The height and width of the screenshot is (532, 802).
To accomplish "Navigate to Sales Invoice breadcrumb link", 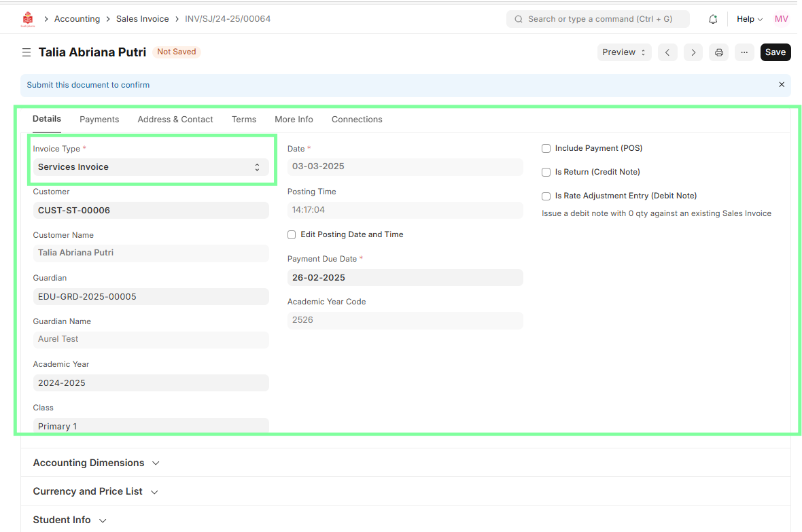I will point(142,19).
